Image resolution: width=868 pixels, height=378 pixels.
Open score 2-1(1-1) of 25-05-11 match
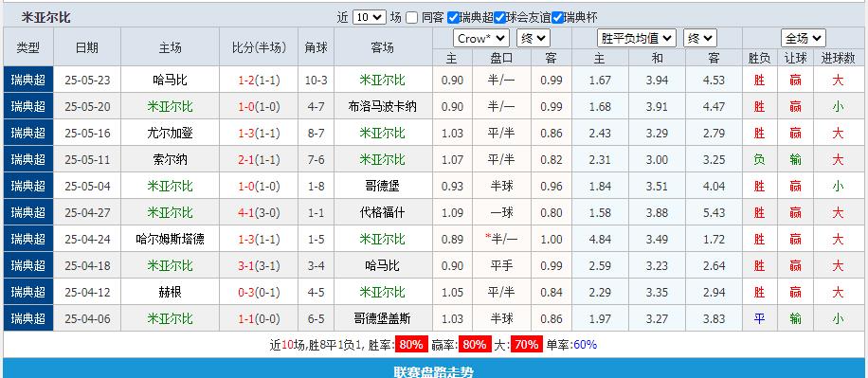tap(259, 160)
